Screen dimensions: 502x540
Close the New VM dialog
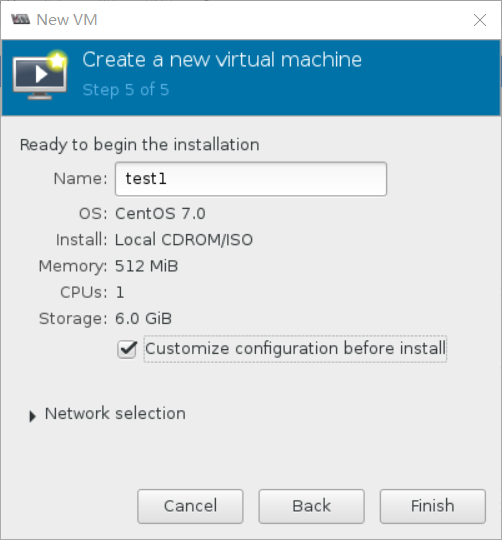point(480,20)
